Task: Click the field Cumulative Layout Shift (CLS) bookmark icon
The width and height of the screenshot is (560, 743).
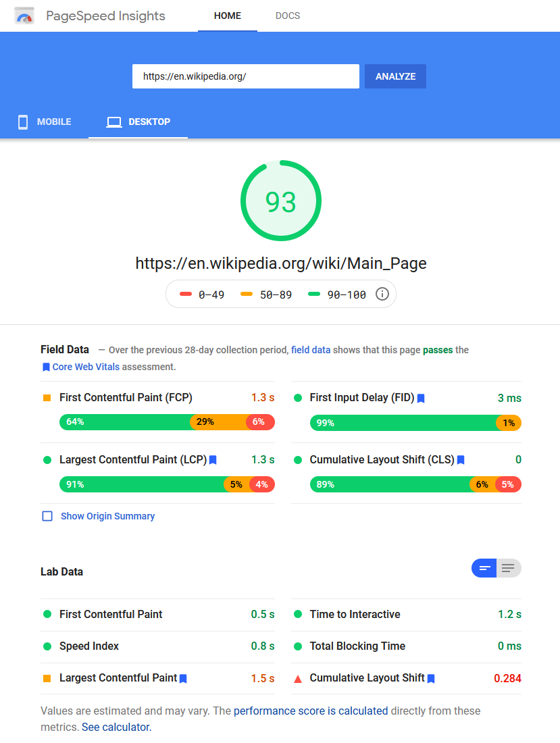Action: [461, 460]
